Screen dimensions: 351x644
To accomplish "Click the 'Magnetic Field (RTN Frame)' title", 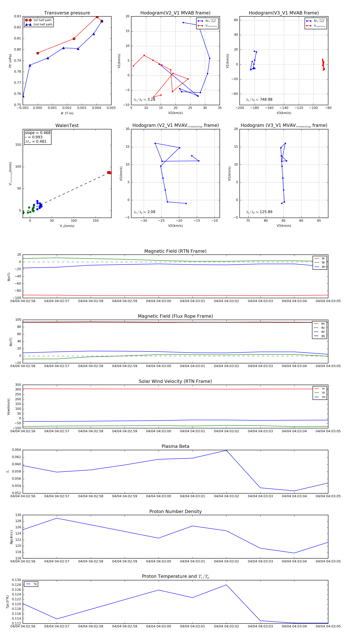I will click(x=175, y=251).
